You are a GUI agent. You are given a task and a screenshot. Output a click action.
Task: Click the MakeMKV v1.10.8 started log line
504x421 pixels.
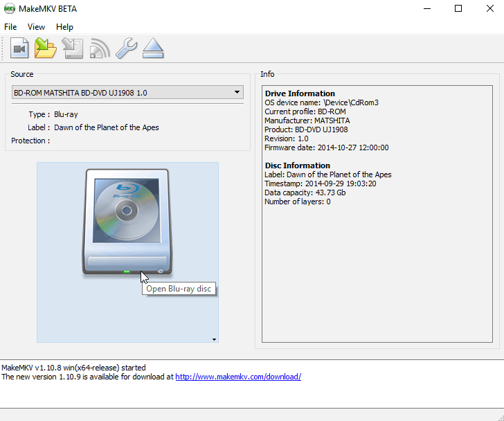pyautogui.click(x=73, y=368)
